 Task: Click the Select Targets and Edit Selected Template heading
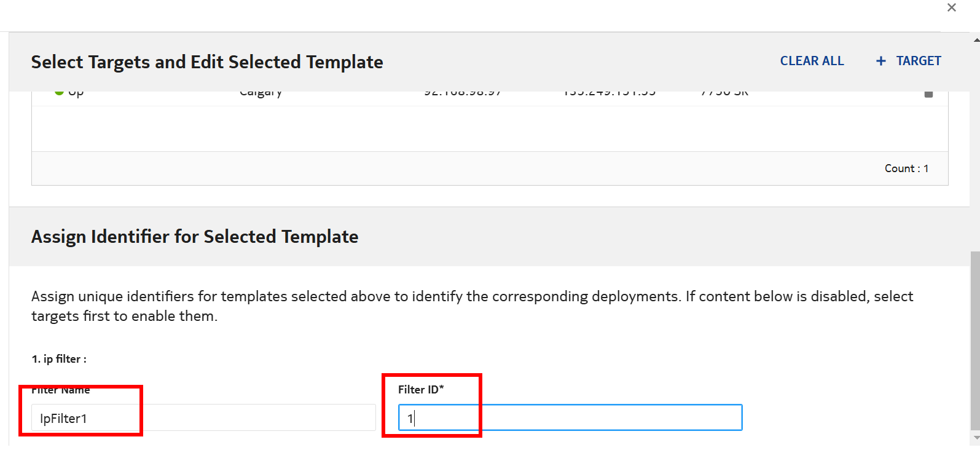point(207,62)
